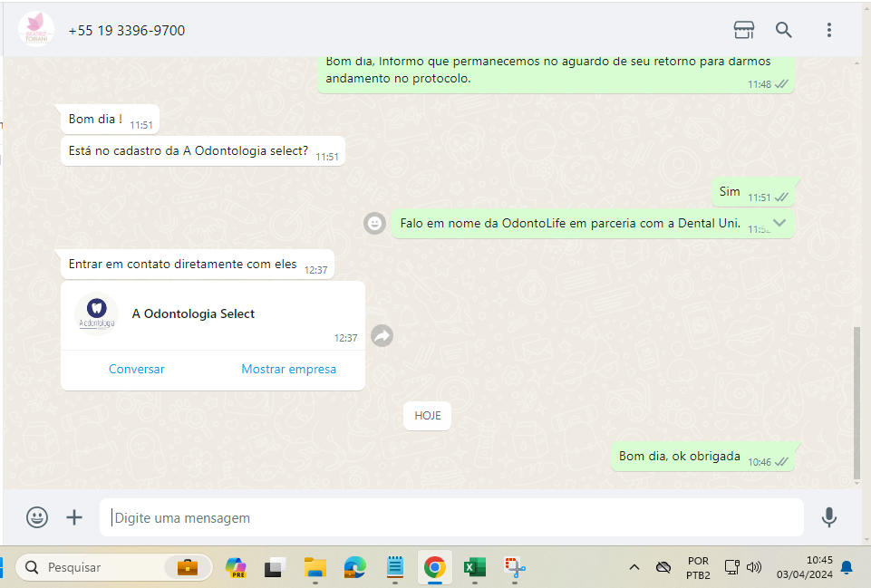871x588 pixels.
Task: Open the contact profile picture in header
Action: coord(36,30)
